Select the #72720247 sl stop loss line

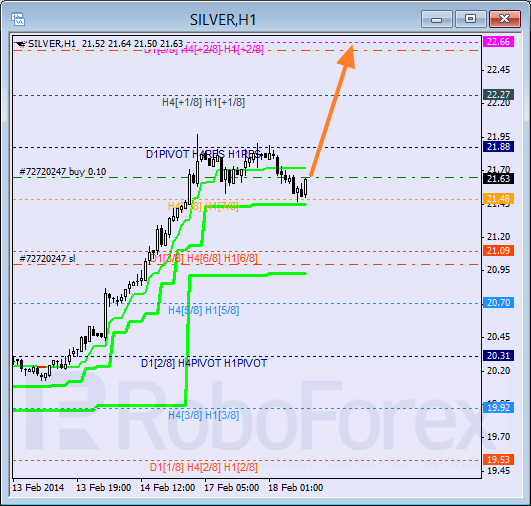pos(47,259)
